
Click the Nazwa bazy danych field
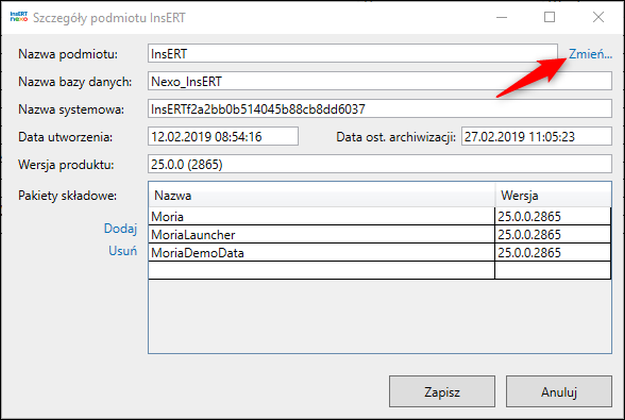378,82
